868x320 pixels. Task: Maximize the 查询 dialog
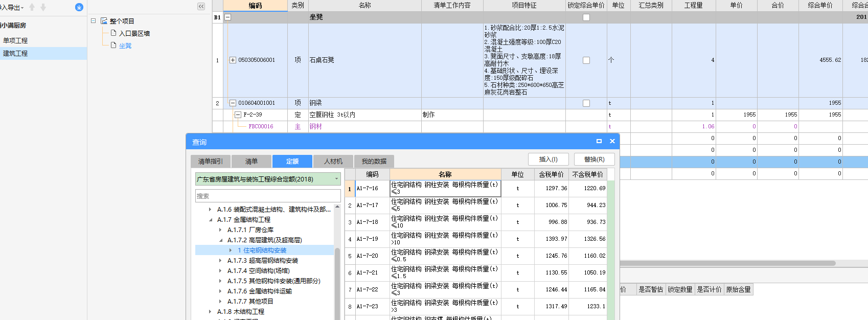click(599, 142)
